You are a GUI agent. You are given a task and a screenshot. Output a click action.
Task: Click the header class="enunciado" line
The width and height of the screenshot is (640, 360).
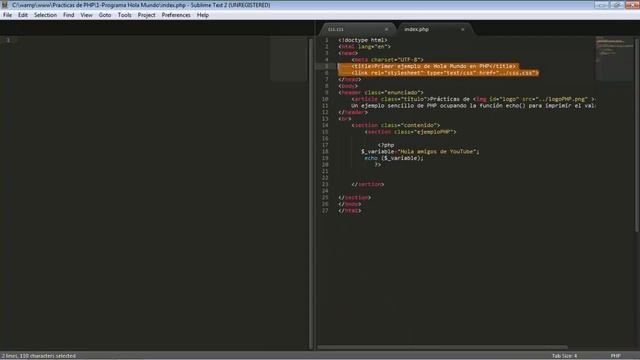381,93
